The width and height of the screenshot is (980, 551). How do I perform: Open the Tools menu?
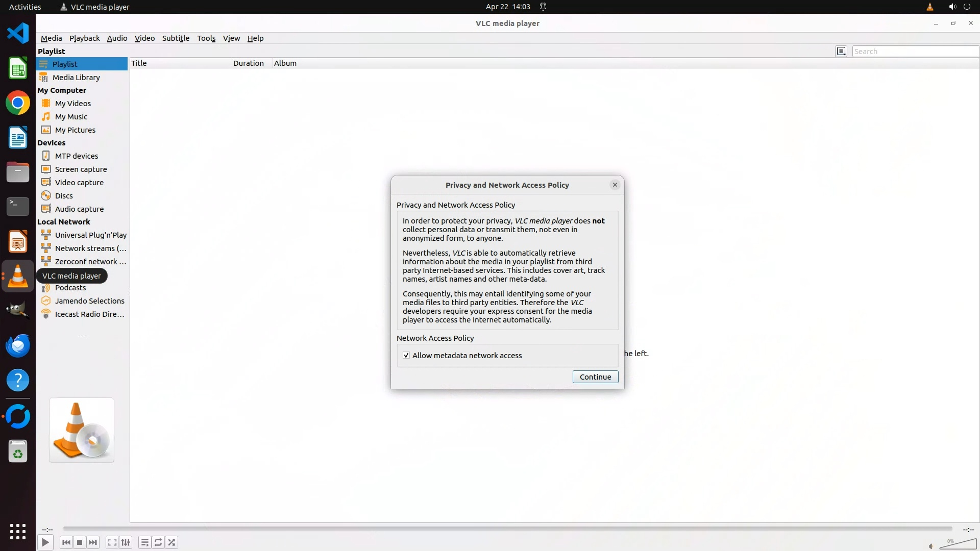[206, 38]
